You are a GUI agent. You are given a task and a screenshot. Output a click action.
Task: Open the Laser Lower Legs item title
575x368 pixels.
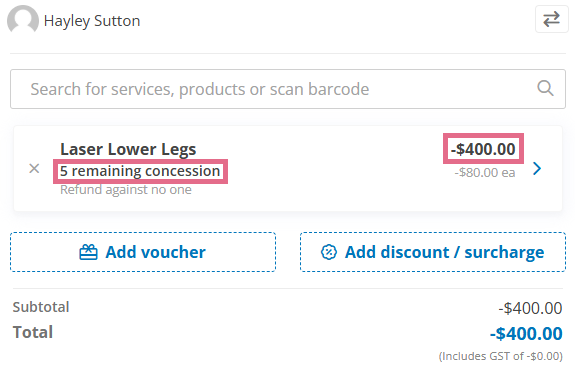tap(128, 149)
